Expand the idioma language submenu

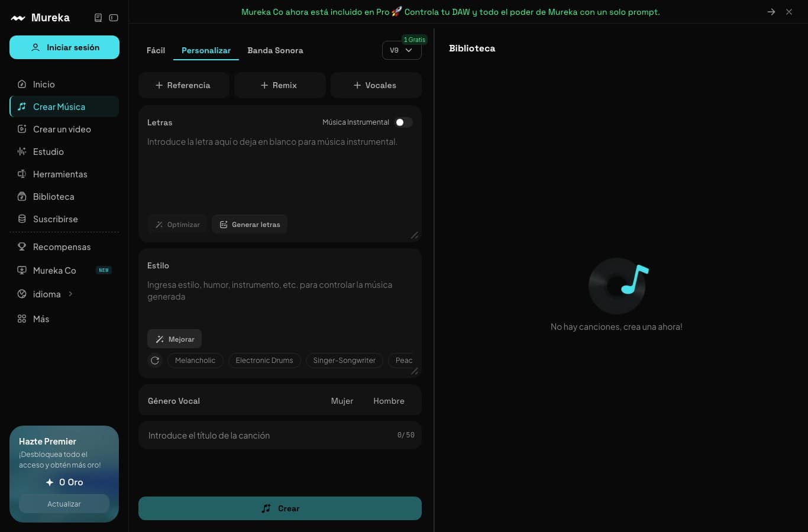tap(64, 294)
